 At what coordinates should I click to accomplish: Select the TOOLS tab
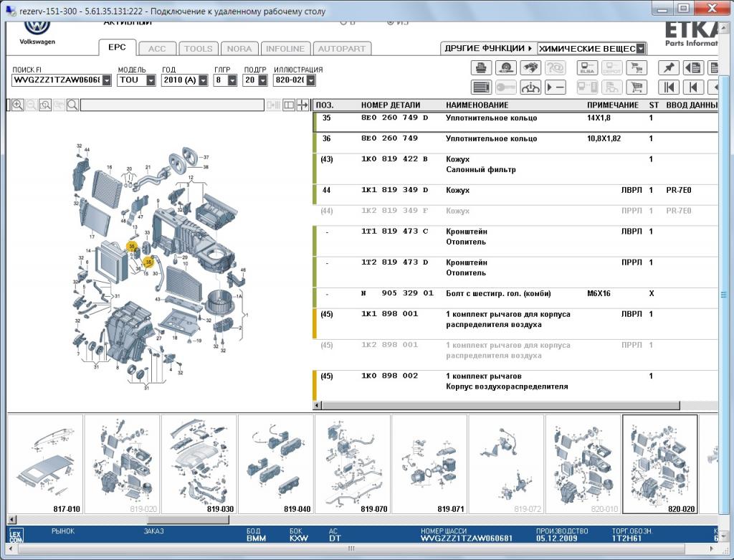pos(199,49)
